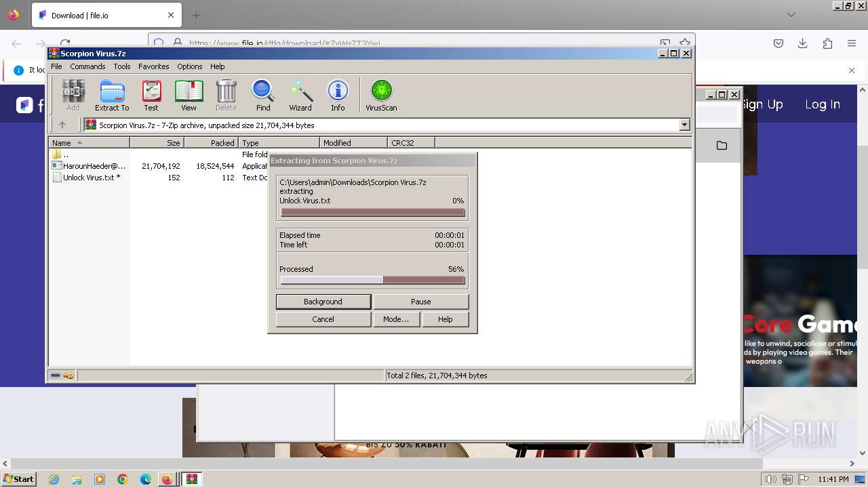Open Firefox downloads panel
This screenshot has width=868, height=488.
click(802, 43)
